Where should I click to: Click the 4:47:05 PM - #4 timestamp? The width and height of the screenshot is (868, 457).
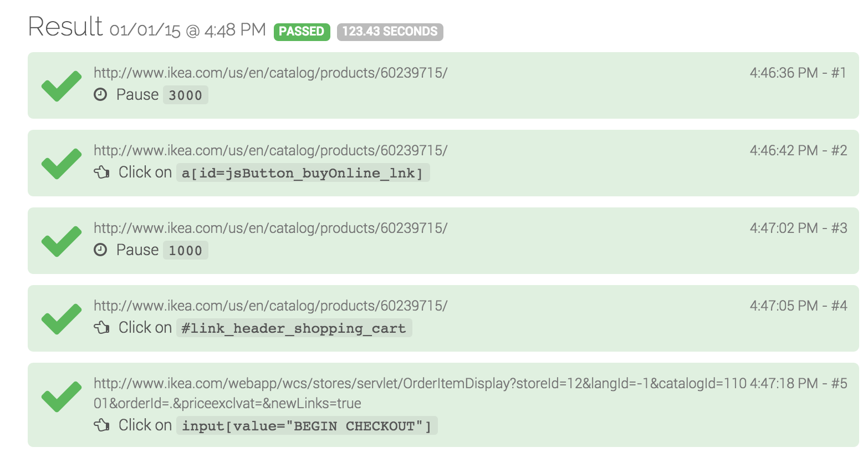tap(798, 306)
